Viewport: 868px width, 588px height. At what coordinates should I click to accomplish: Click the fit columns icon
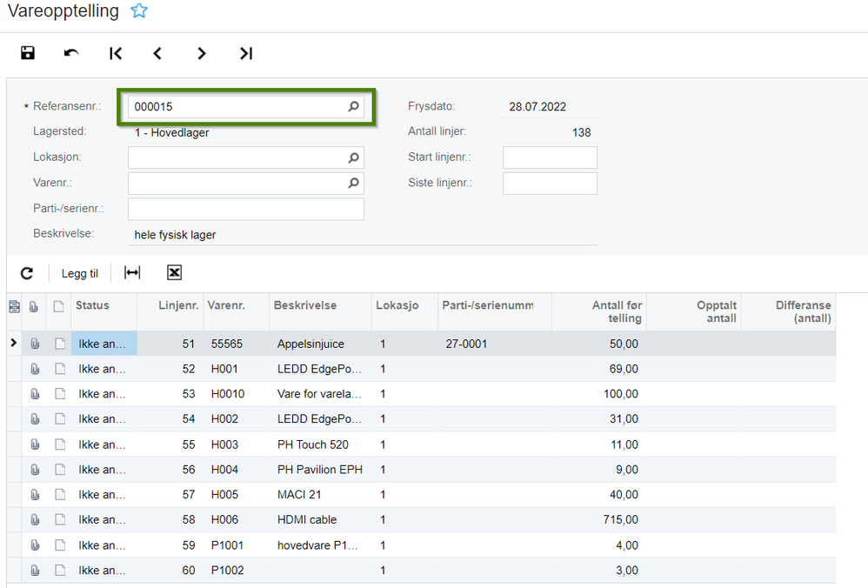[x=132, y=272]
